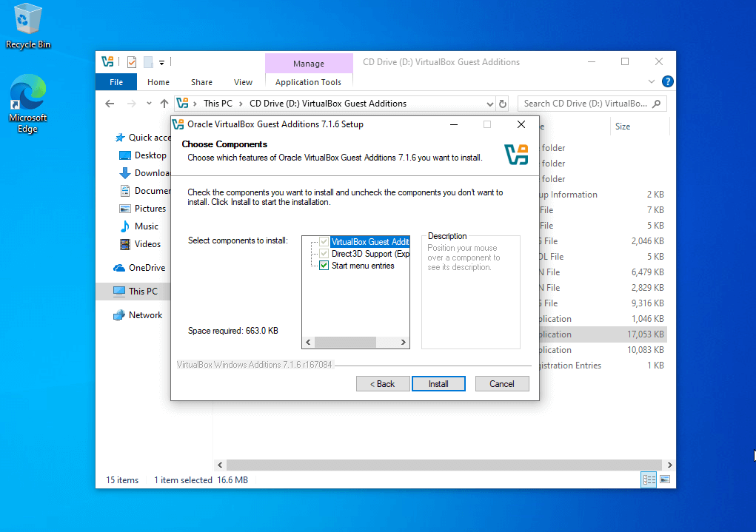Select the 9,316 KB file row
This screenshot has width=756, height=532.
point(603,303)
